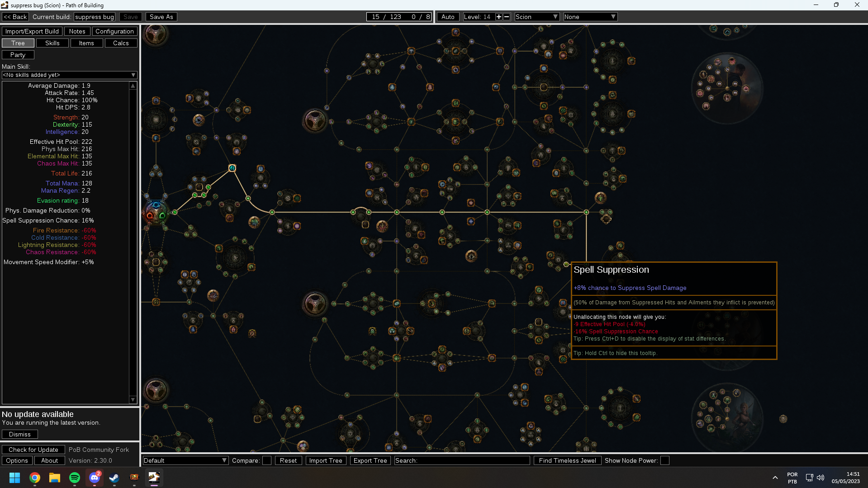The height and width of the screenshot is (488, 868).
Task: Click the Auto level mode button
Action: [x=448, y=17]
